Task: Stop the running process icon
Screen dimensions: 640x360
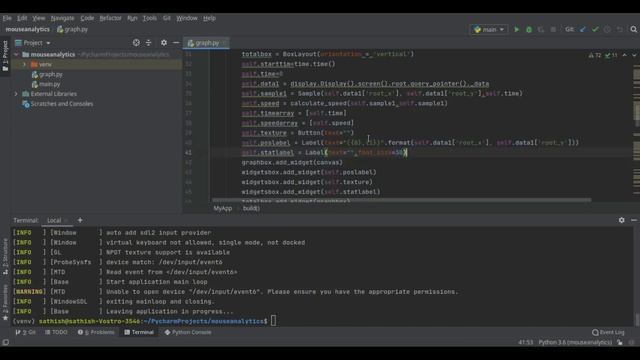Action: pos(553,29)
